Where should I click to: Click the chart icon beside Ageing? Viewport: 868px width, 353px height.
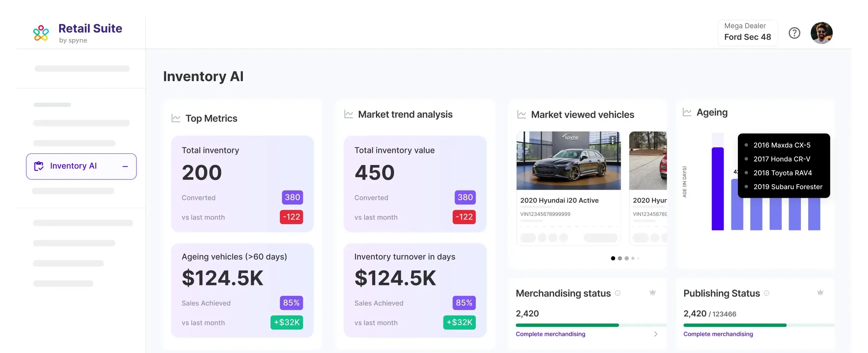click(x=687, y=112)
